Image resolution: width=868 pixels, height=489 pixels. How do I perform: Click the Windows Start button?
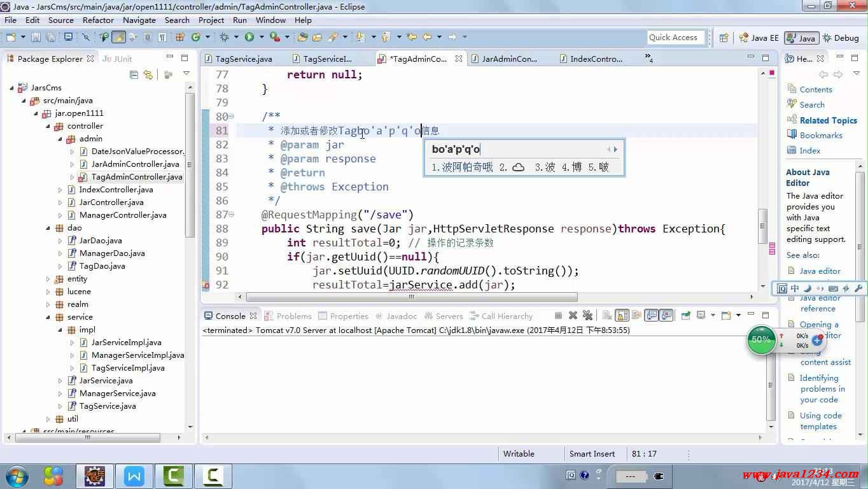[x=17, y=476]
